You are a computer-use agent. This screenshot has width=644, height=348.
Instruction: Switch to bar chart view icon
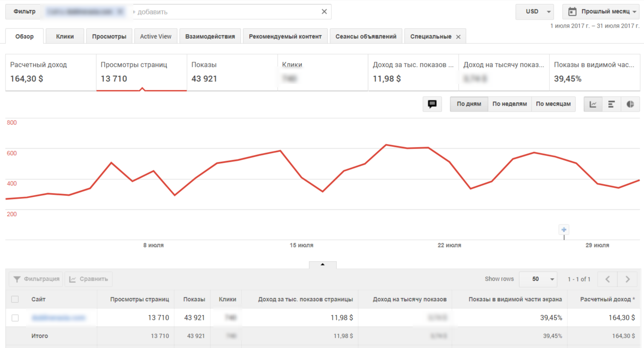(611, 104)
